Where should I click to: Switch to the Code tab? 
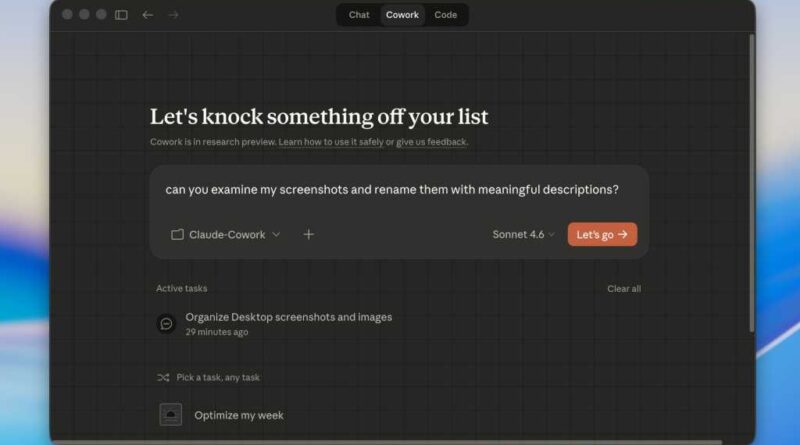coord(445,15)
